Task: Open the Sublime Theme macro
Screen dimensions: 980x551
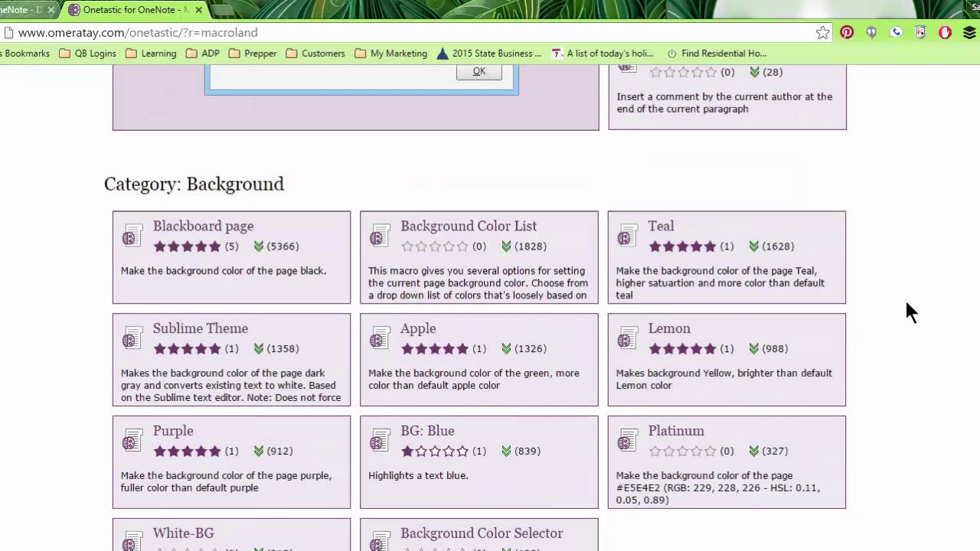Action: point(200,328)
